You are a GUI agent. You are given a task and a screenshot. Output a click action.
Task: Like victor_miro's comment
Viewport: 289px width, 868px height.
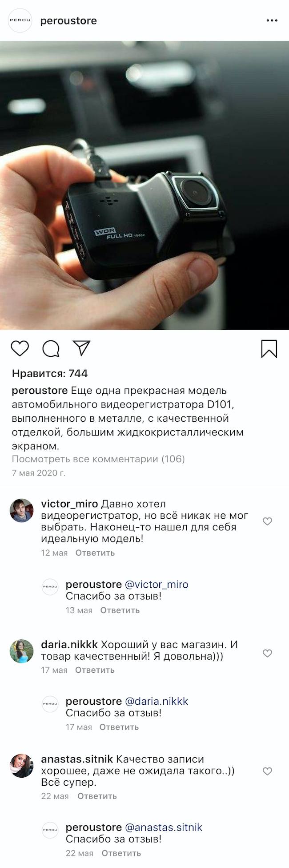coord(267,521)
